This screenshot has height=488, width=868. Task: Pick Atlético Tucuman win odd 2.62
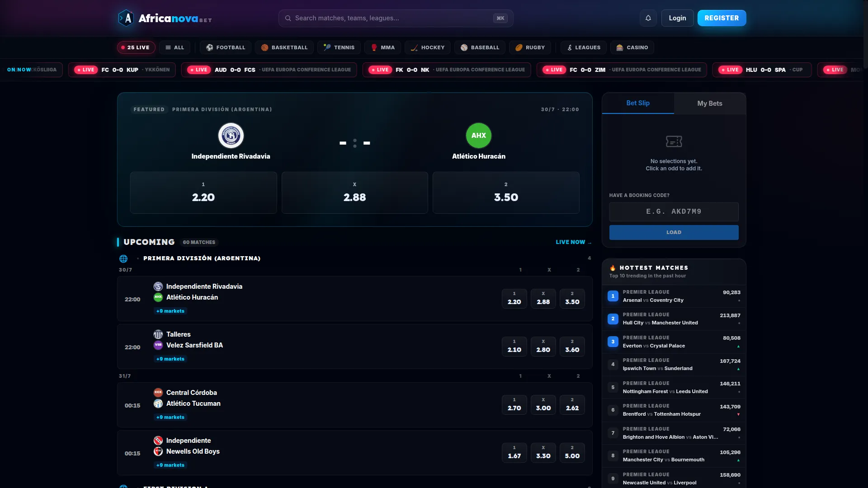click(572, 405)
